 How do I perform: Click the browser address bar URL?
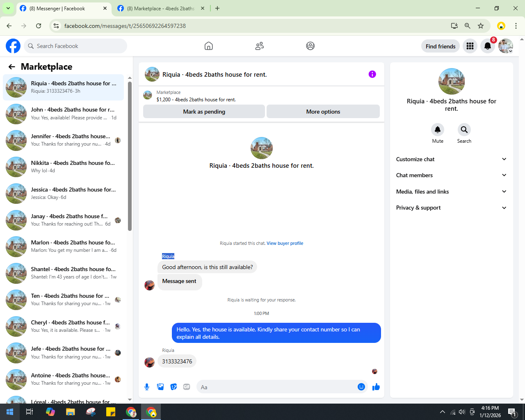(x=125, y=26)
